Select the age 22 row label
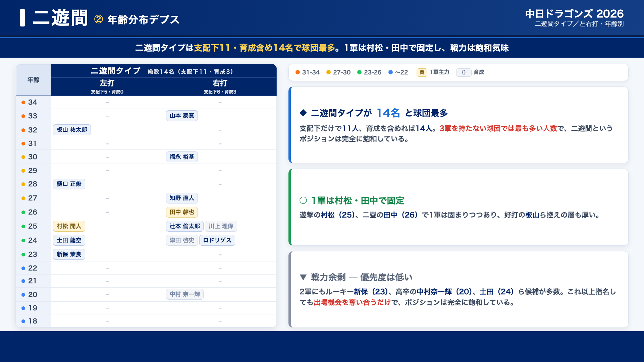 pyautogui.click(x=33, y=268)
